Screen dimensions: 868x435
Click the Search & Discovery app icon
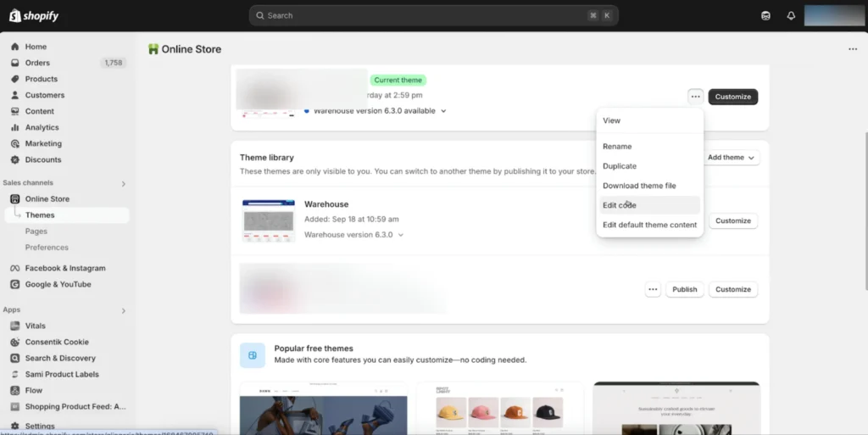point(15,358)
